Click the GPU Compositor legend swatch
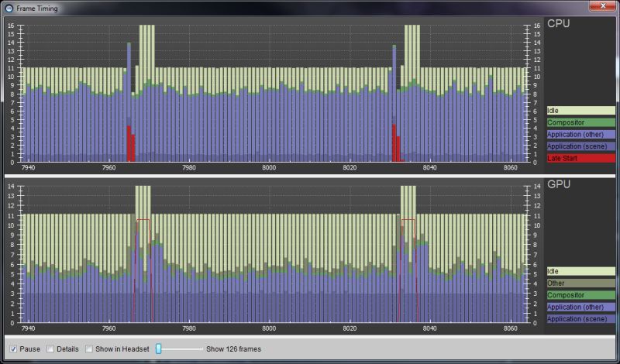 pyautogui.click(x=580, y=295)
